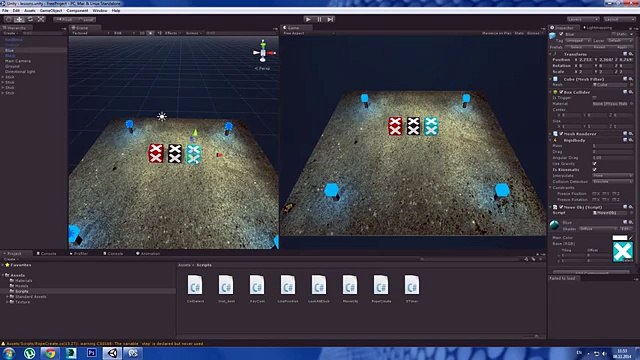Collapse the Constraints foldout

pyautogui.click(x=551, y=188)
